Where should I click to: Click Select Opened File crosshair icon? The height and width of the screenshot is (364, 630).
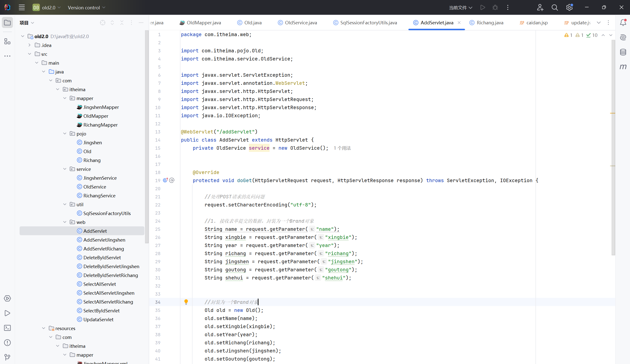click(102, 23)
